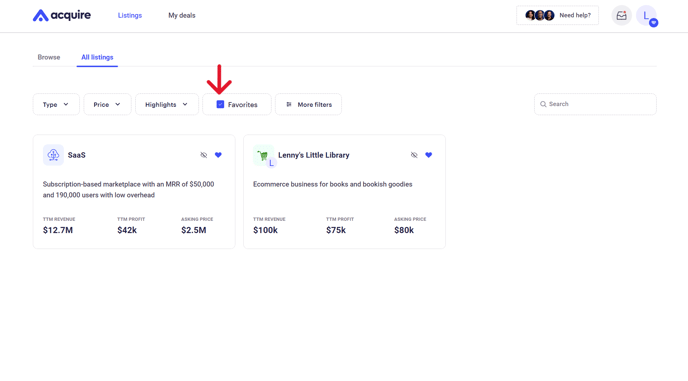Hide Lenny's Little Library with eye icon
The width and height of the screenshot is (688, 381).
pos(414,155)
